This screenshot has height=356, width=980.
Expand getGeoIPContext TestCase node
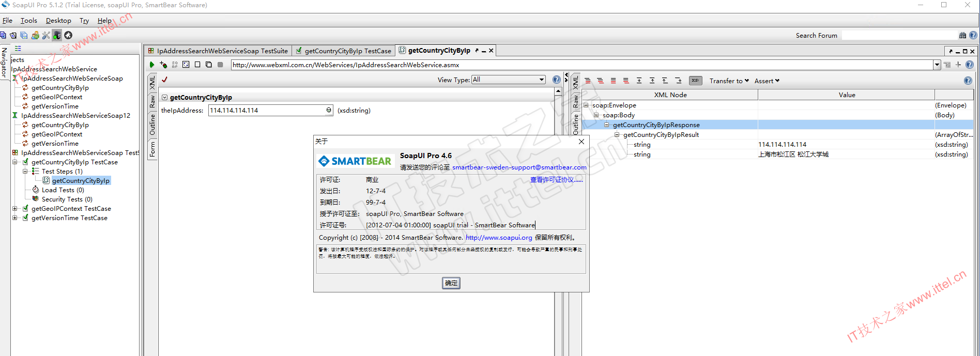coord(15,208)
